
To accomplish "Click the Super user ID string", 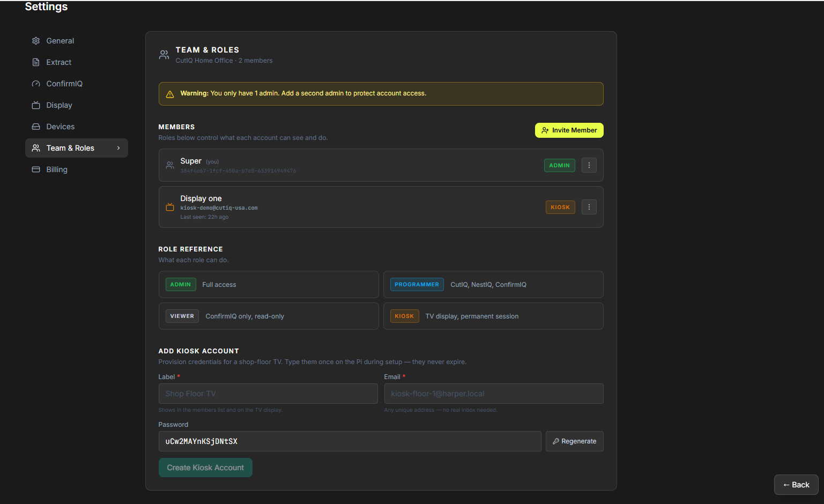I will coord(238,171).
